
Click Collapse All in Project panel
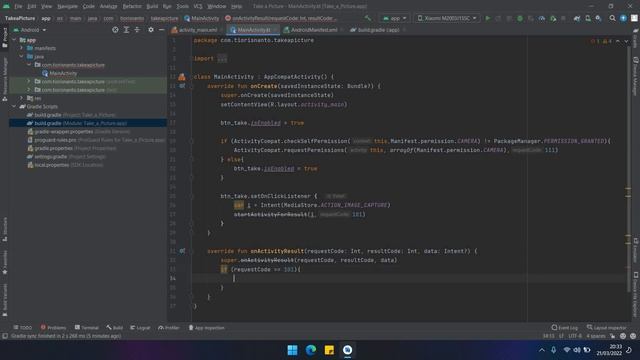pyautogui.click(x=137, y=30)
